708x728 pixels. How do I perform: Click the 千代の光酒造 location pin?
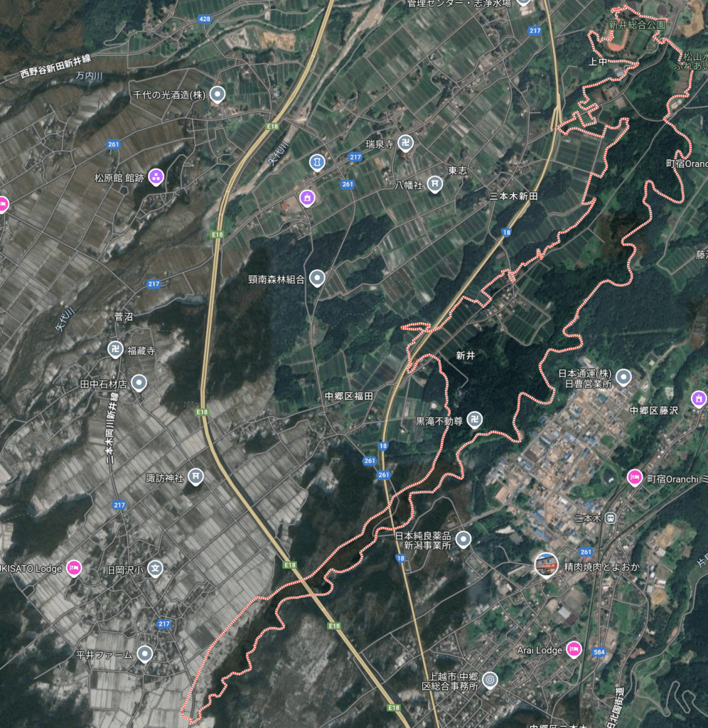click(218, 95)
